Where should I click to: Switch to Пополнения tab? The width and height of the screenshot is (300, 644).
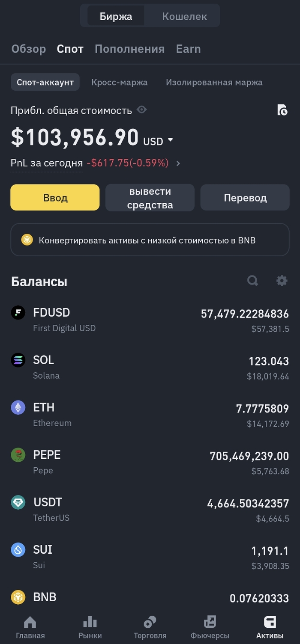pos(129,49)
